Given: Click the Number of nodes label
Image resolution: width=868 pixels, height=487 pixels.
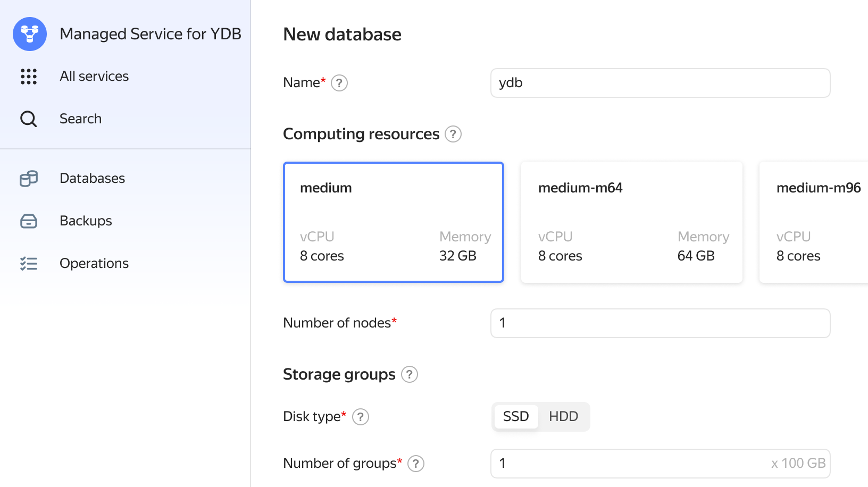Looking at the screenshot, I should coord(340,323).
